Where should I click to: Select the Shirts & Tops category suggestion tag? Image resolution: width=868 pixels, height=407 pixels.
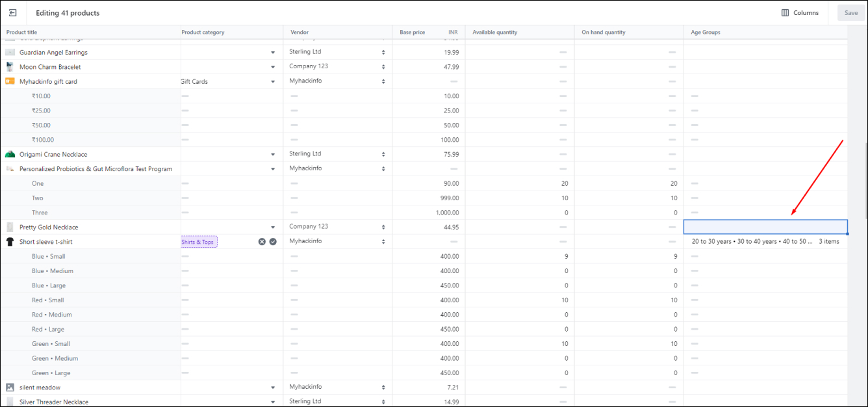[x=198, y=242]
